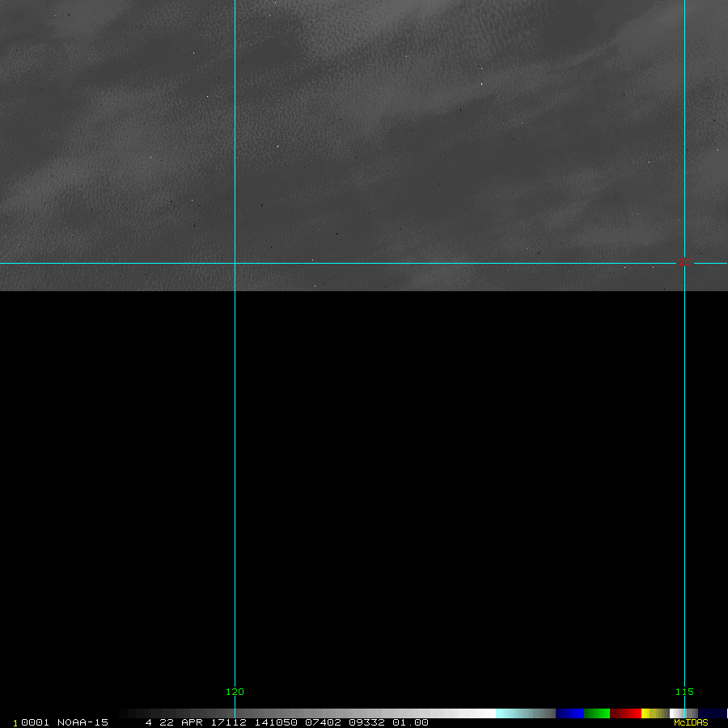Click the NOAA-15 satellite name text
Screen dimensions: 728x728
click(x=83, y=722)
